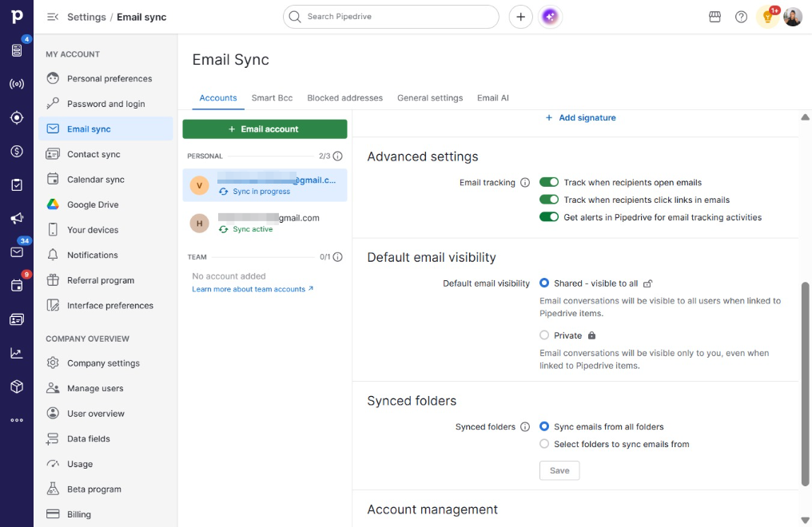Select Private email visibility

(543, 335)
